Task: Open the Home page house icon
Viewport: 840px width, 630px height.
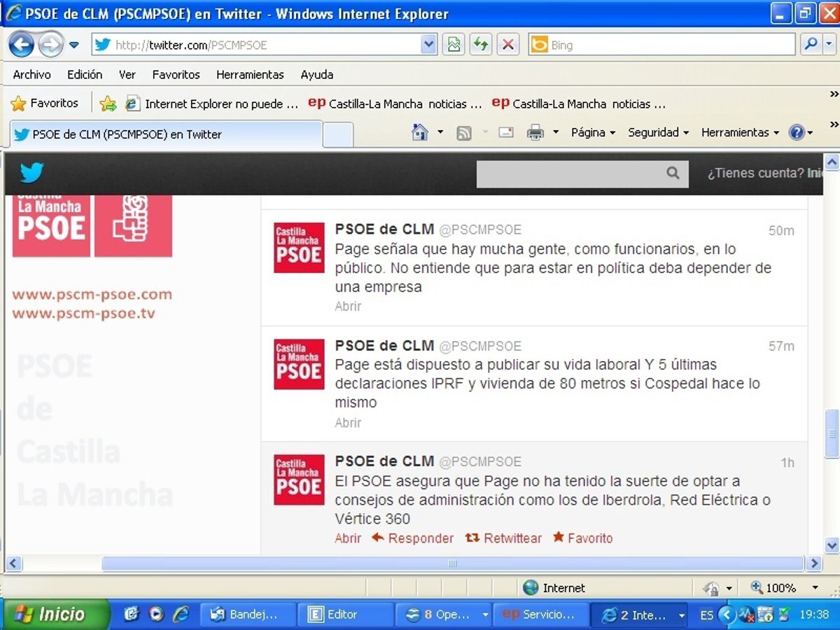Action: click(x=419, y=132)
